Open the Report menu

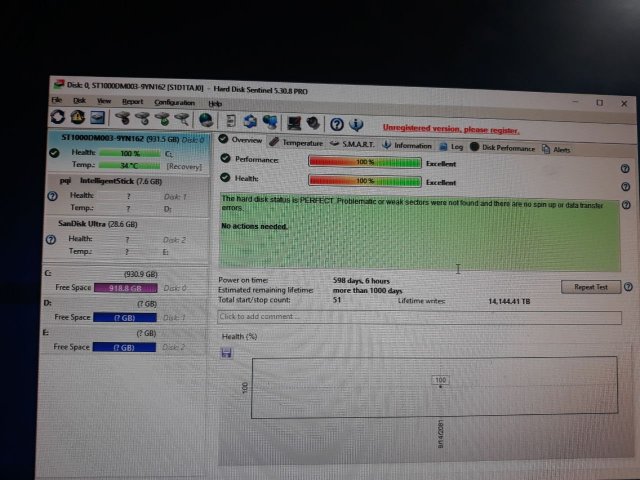click(x=133, y=102)
